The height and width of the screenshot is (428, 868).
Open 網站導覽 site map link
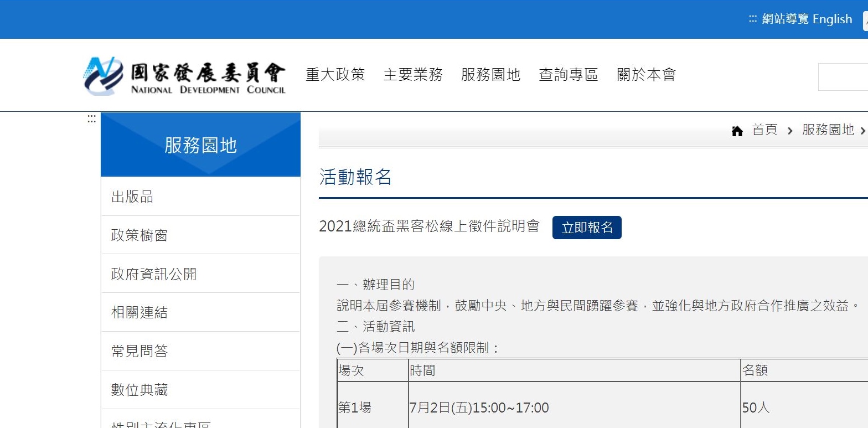(786, 19)
